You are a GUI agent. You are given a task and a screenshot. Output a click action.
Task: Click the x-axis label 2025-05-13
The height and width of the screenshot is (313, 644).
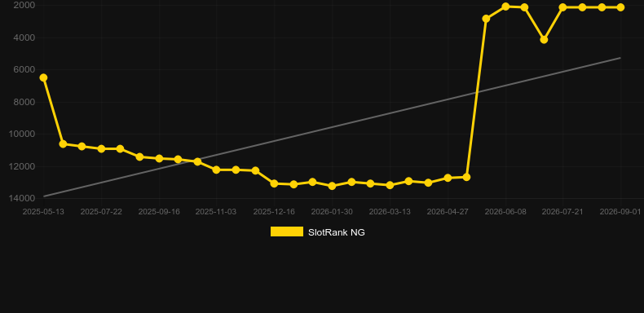pos(43,212)
